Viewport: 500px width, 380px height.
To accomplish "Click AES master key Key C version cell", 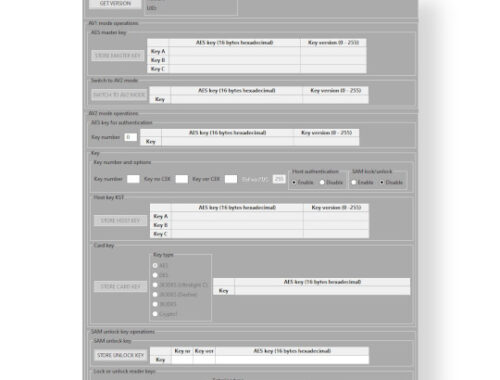I will coord(333,69).
